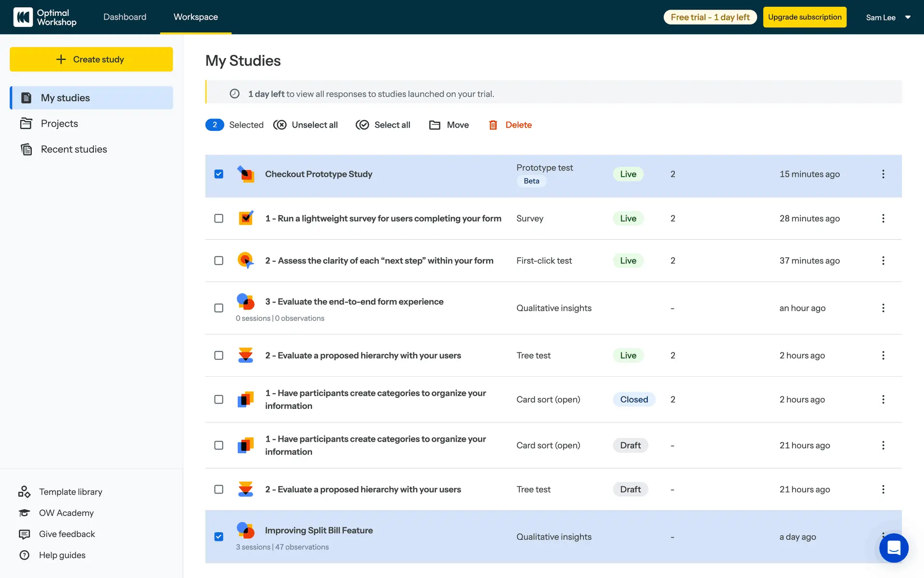Open three-dot menu for Closed card sort

pos(883,399)
